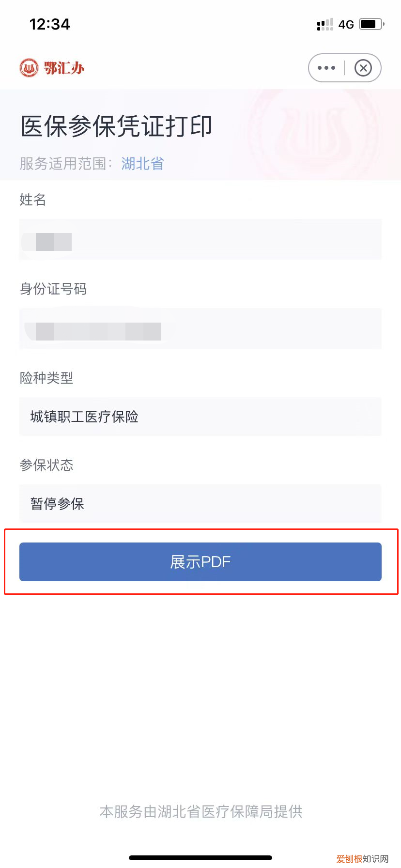Tap the 服务适用范围 label
The width and height of the screenshot is (401, 868).
(x=63, y=164)
